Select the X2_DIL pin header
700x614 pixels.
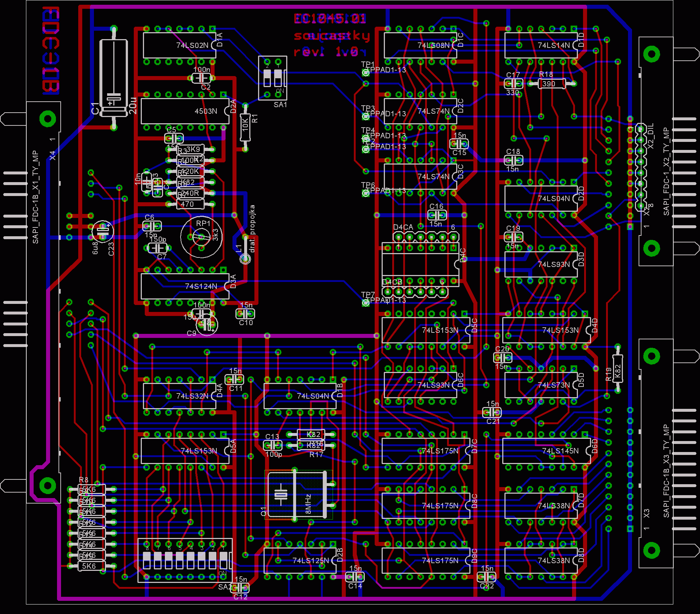(x=640, y=168)
